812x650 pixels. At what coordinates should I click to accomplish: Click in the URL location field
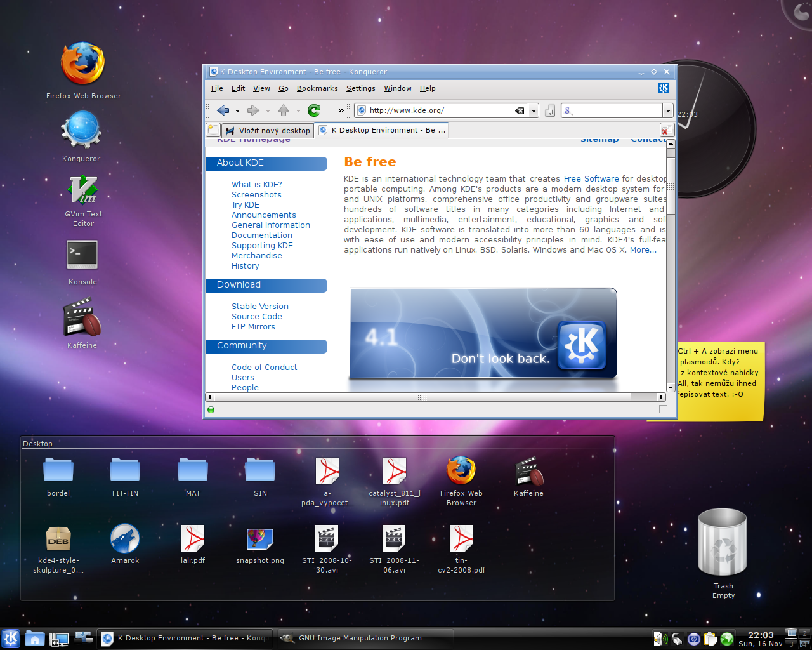441,110
